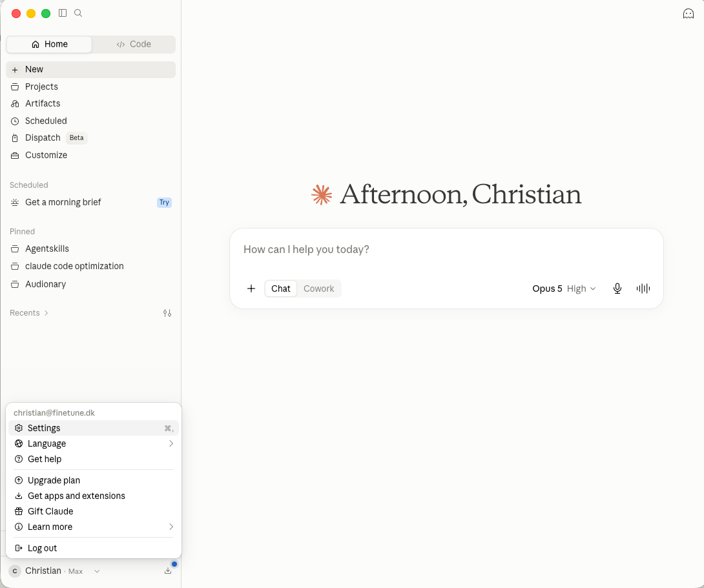Toggle the sidebar panel icon

pyautogui.click(x=63, y=13)
